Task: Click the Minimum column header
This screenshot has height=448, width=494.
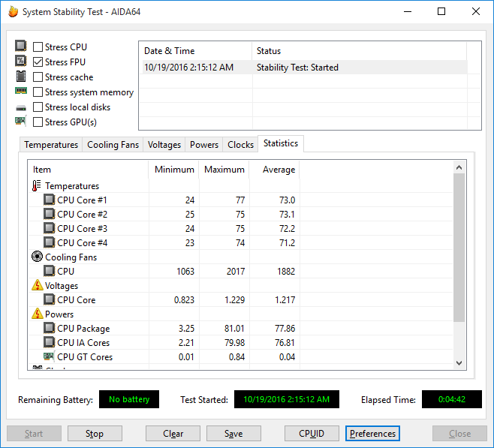Action: click(x=174, y=170)
